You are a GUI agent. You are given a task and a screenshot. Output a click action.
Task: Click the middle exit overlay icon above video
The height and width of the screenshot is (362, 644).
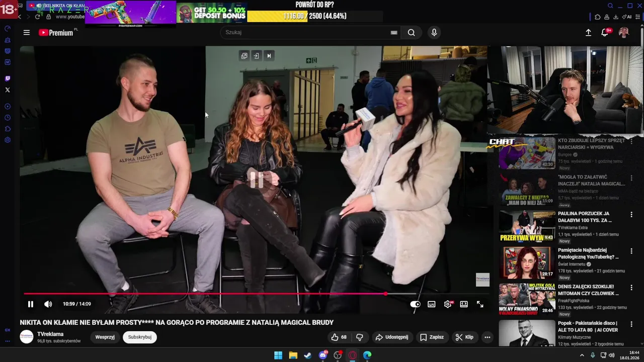(256, 56)
